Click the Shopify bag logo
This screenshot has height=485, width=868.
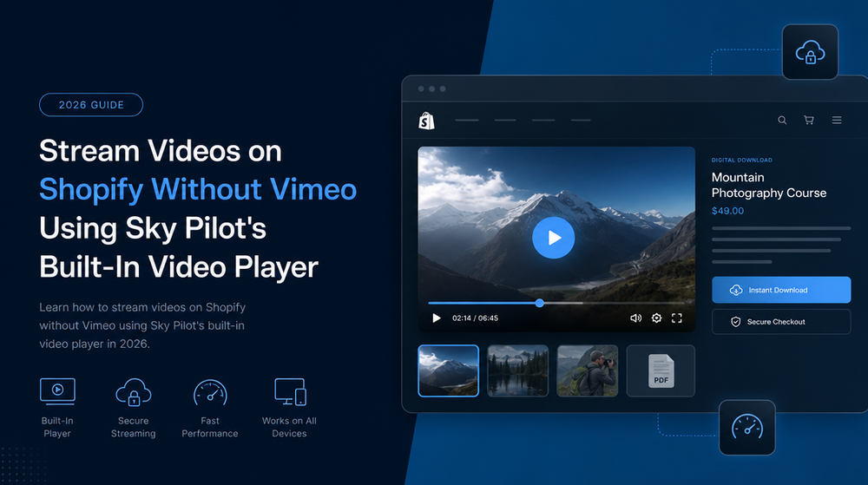(426, 121)
